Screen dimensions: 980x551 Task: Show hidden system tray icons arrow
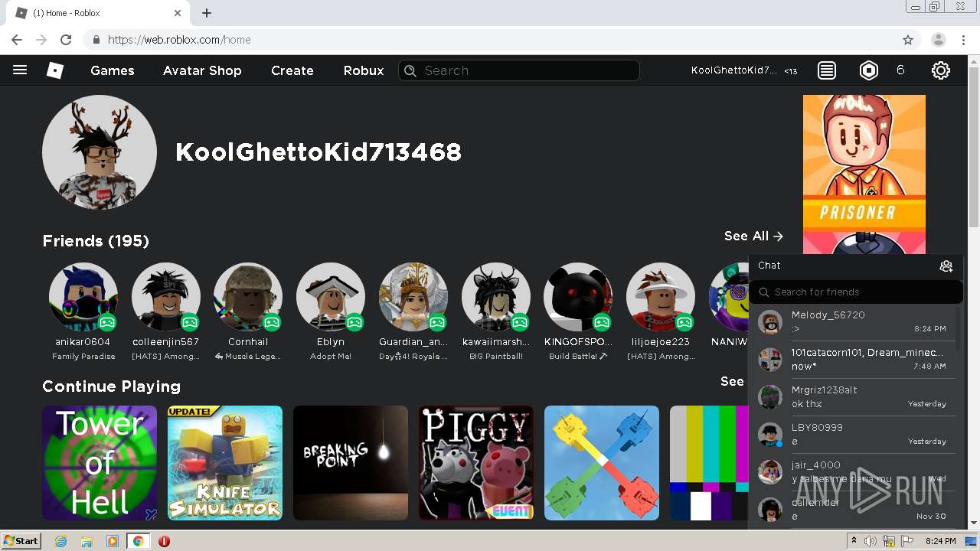(854, 541)
